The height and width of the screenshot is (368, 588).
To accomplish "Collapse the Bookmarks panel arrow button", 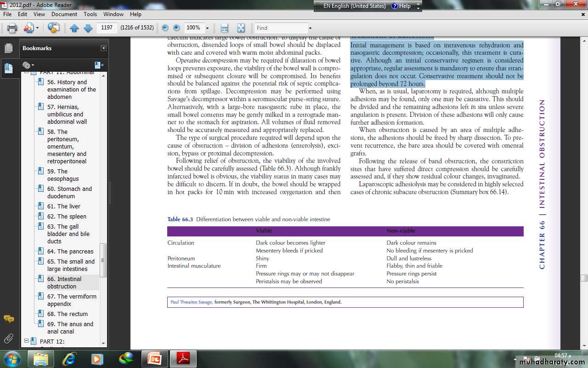I will (104, 48).
